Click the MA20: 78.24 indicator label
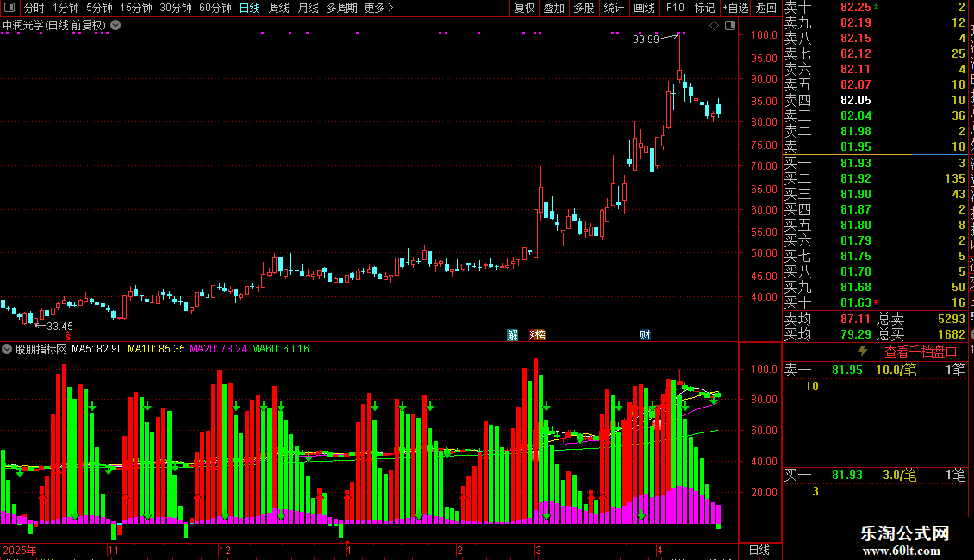 218,349
